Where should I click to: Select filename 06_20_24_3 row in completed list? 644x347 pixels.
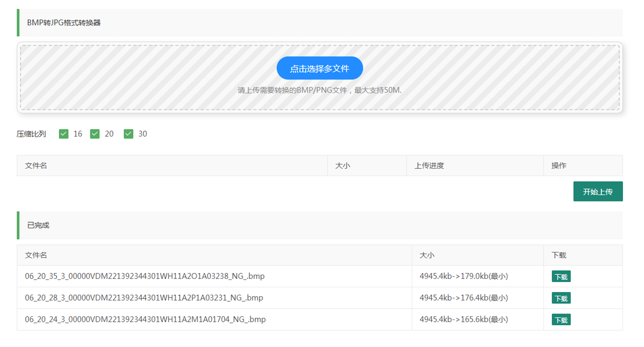point(145,319)
